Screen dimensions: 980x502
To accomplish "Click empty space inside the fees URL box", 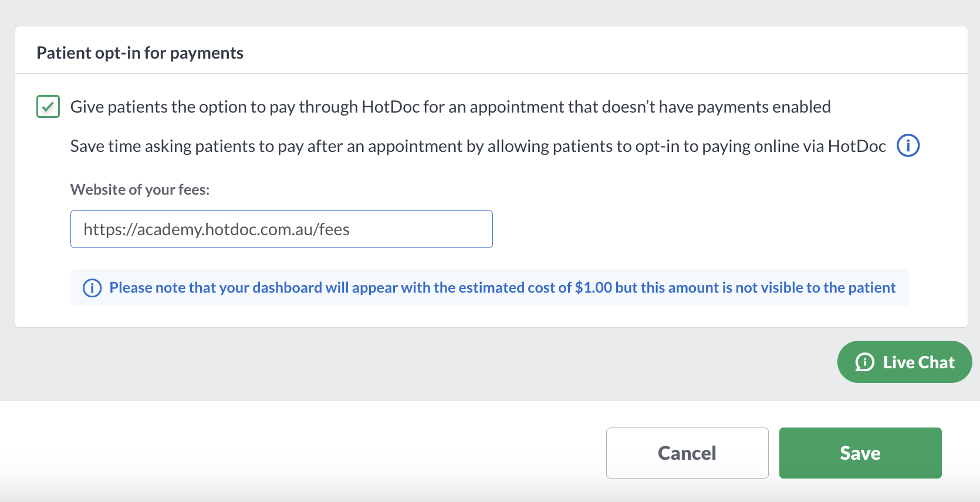I will [421, 229].
